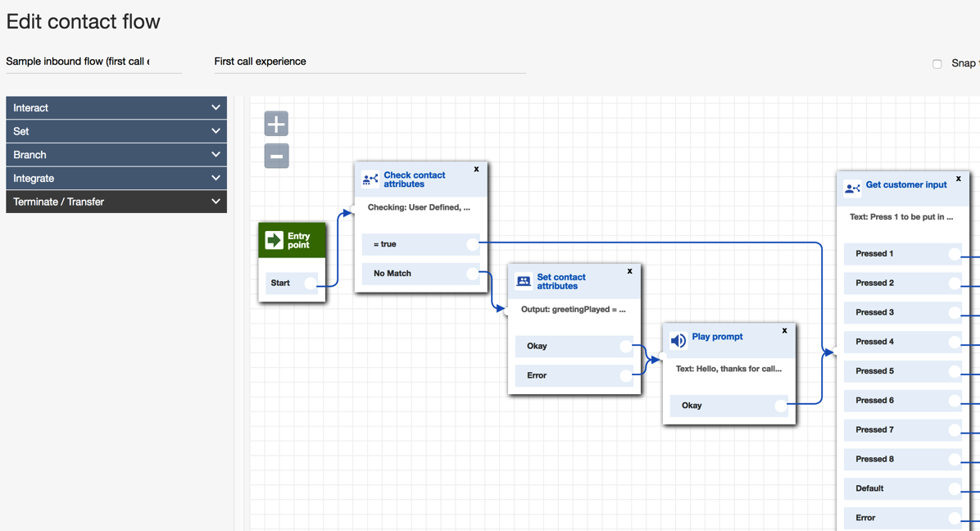Image resolution: width=980 pixels, height=531 pixels.
Task: Expand the Interact section
Action: coord(116,108)
